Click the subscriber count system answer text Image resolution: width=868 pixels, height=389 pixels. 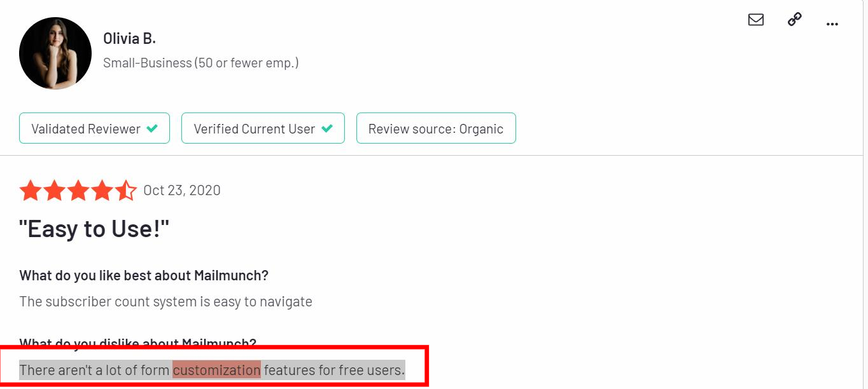click(165, 301)
